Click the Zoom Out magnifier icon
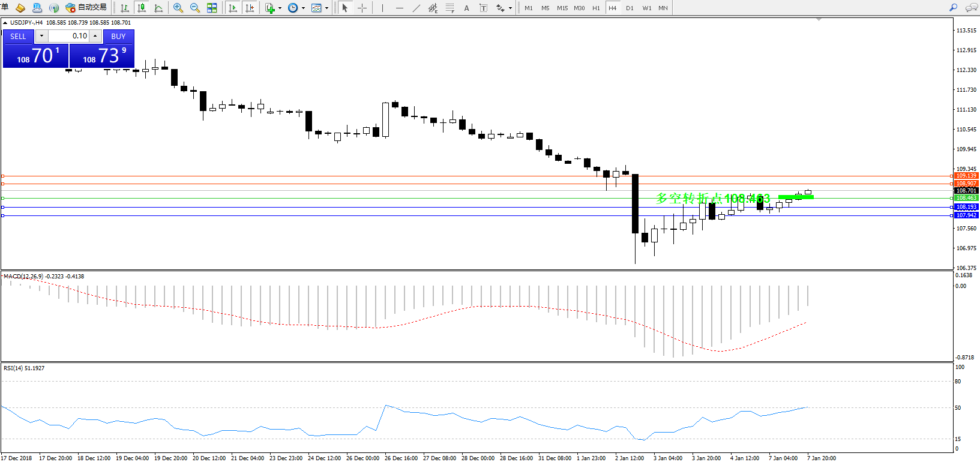Screen dimensions: 980x462 click(195, 8)
